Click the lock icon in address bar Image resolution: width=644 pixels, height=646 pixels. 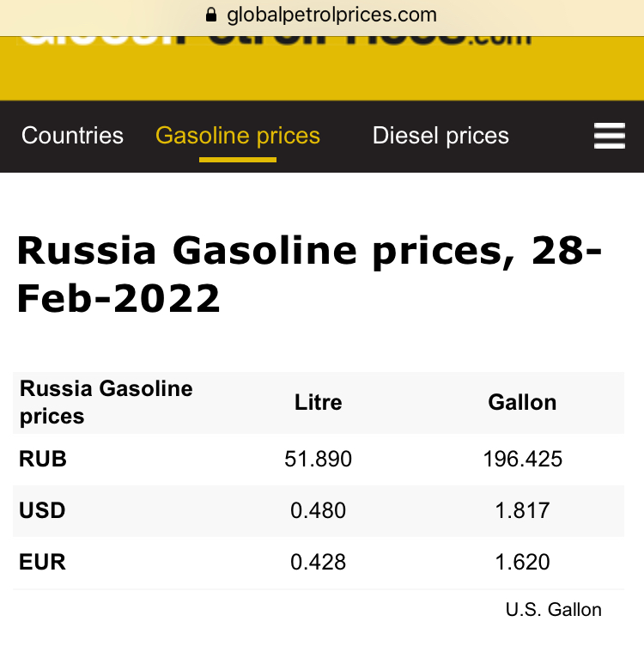[x=211, y=15]
